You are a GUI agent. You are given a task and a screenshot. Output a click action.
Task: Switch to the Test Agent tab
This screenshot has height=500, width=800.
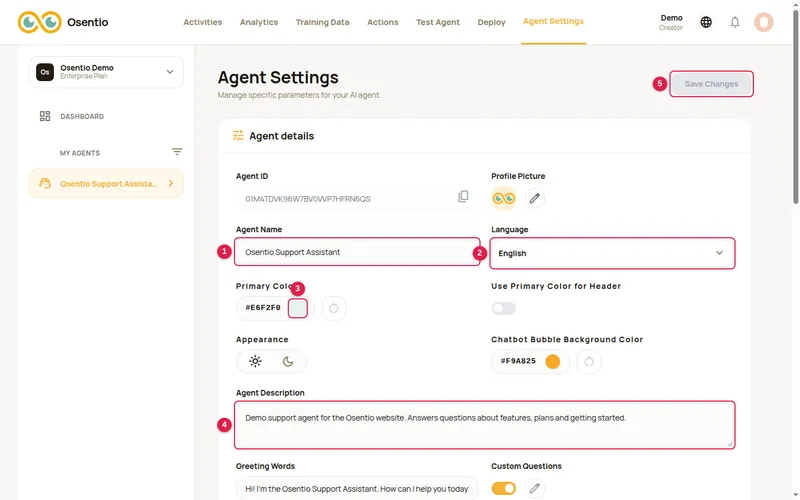click(438, 22)
